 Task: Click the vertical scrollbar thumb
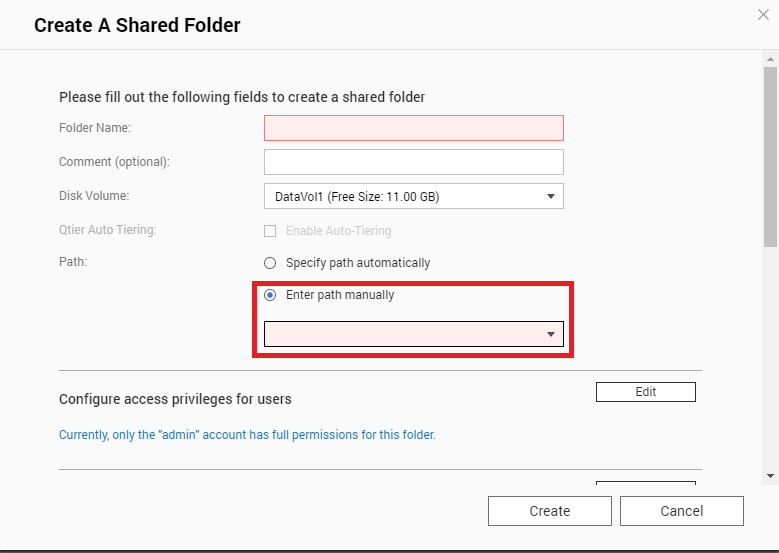pyautogui.click(x=770, y=155)
